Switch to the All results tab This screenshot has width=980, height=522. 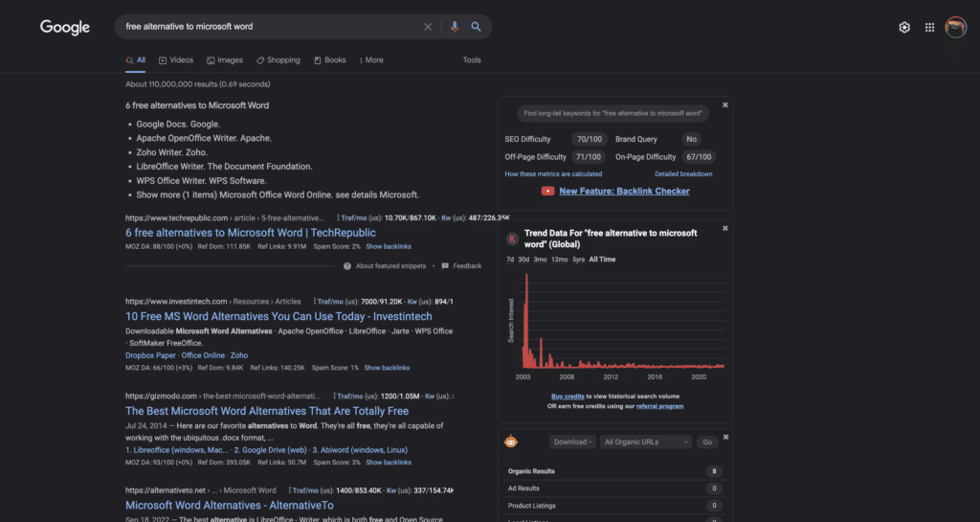click(136, 60)
